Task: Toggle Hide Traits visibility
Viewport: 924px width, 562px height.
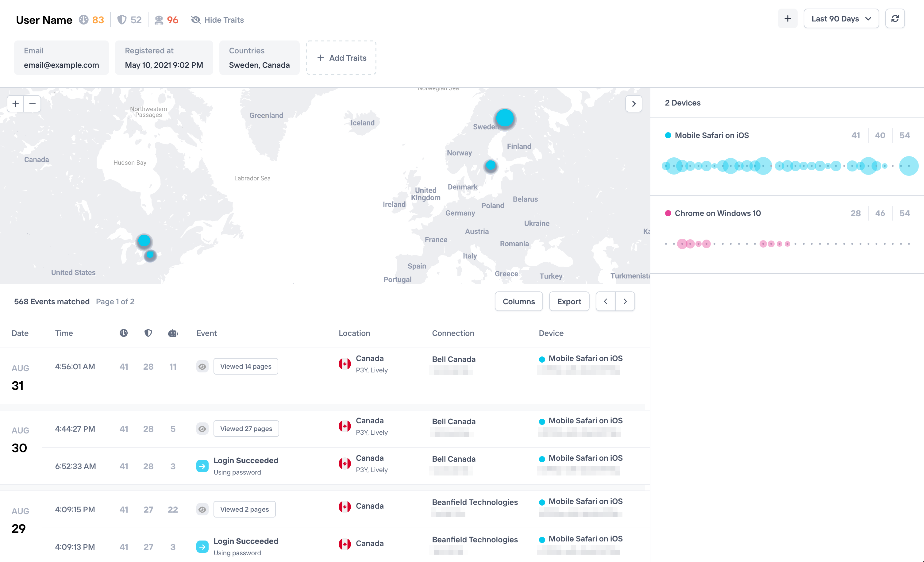Action: tap(218, 20)
